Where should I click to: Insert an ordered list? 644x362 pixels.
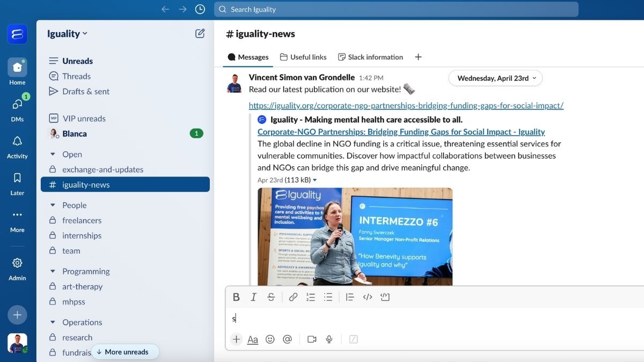[310, 297]
